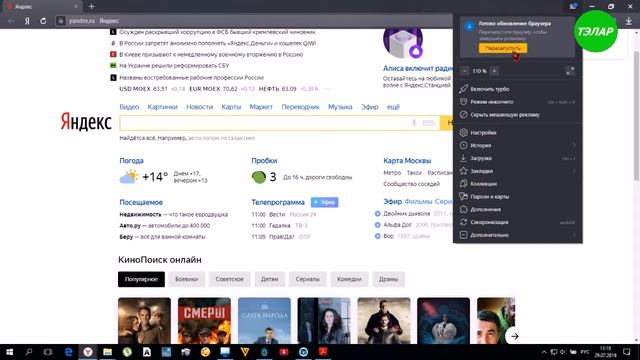Select the Боевики KinoPoisk tab
This screenshot has height=360, width=640.
coord(187,279)
